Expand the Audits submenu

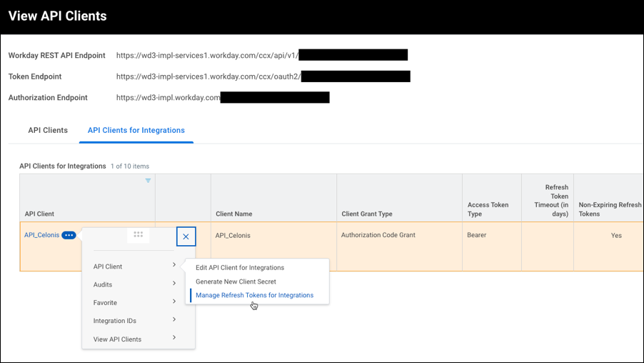[x=134, y=284]
